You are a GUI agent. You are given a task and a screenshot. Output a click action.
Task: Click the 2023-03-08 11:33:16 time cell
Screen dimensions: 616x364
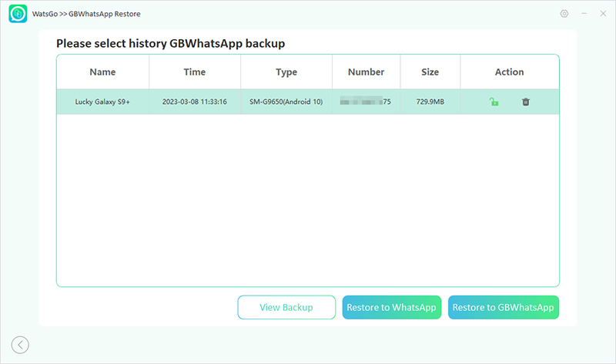tap(195, 102)
